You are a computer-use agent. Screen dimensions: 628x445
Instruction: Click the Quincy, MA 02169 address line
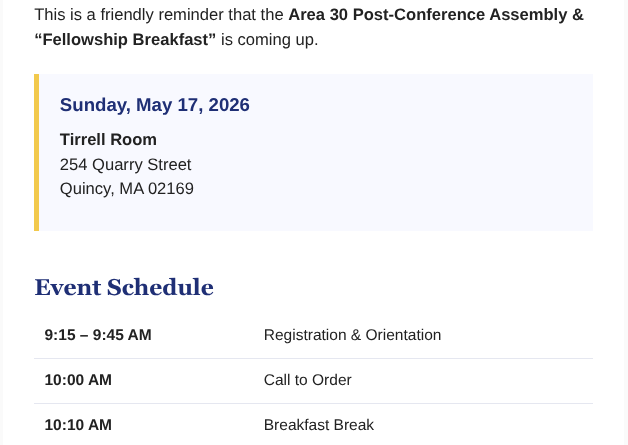(127, 189)
